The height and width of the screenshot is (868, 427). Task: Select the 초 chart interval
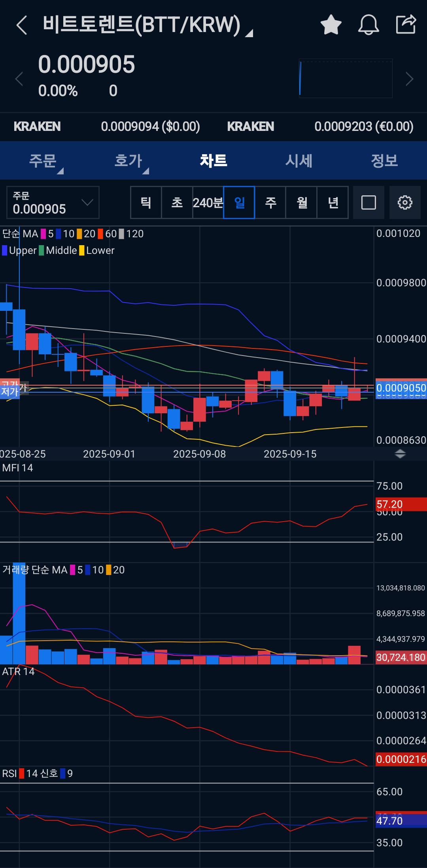[x=177, y=202]
